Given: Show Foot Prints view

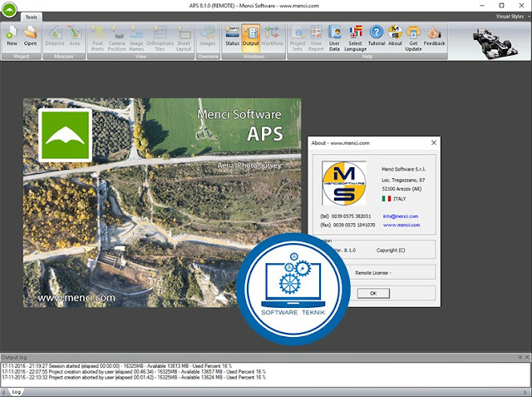Looking at the screenshot, I should click(x=98, y=38).
